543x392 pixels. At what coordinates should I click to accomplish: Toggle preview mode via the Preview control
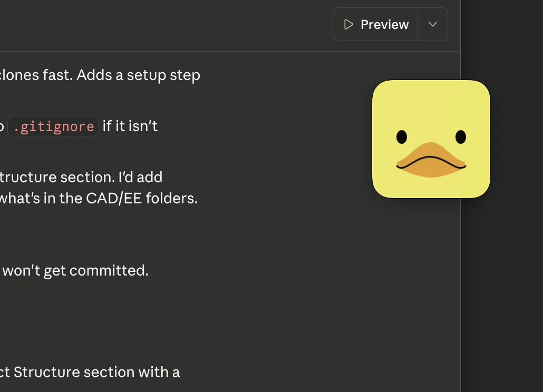(x=375, y=24)
